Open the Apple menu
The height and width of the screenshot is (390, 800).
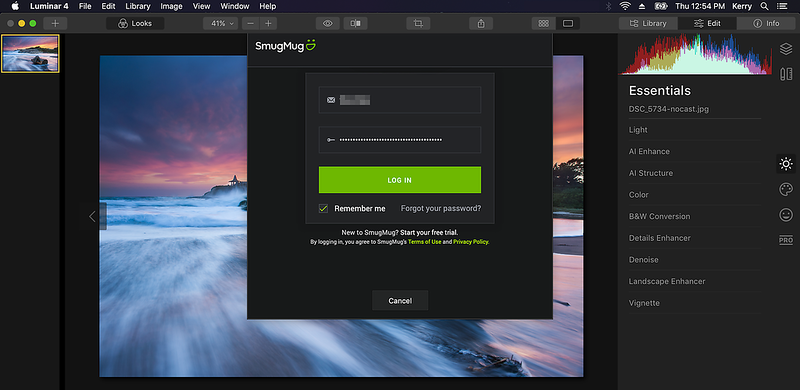point(15,6)
